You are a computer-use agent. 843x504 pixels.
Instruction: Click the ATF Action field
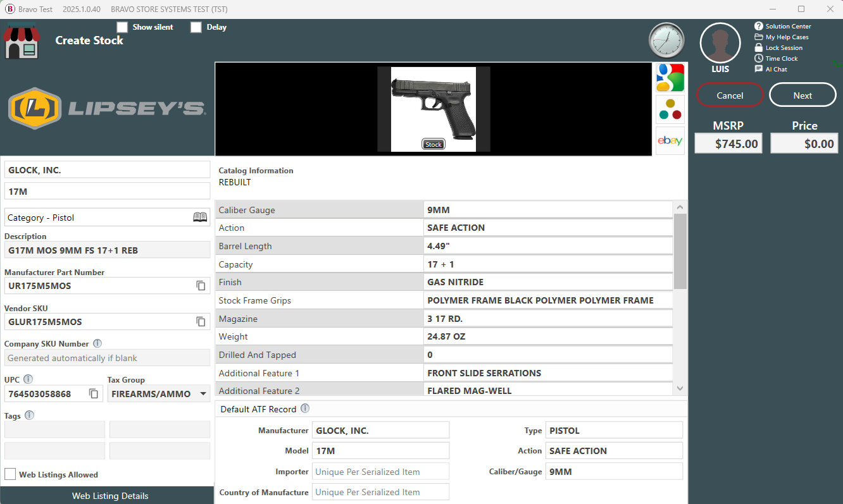coord(614,450)
